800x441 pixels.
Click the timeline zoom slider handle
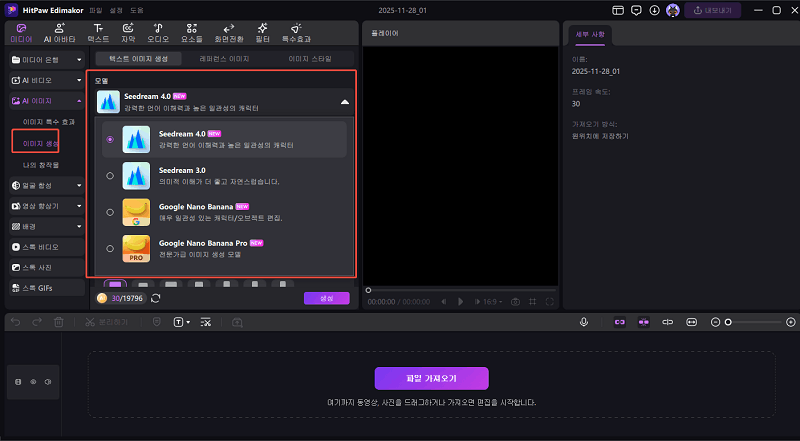[x=729, y=322]
